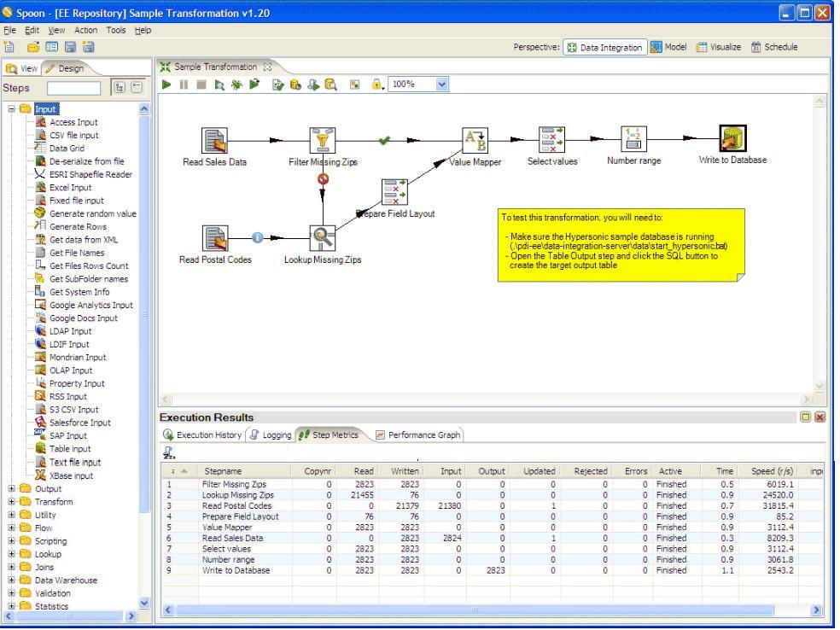Switch to the View tab in left panel
840x630 pixels.
click(x=22, y=68)
